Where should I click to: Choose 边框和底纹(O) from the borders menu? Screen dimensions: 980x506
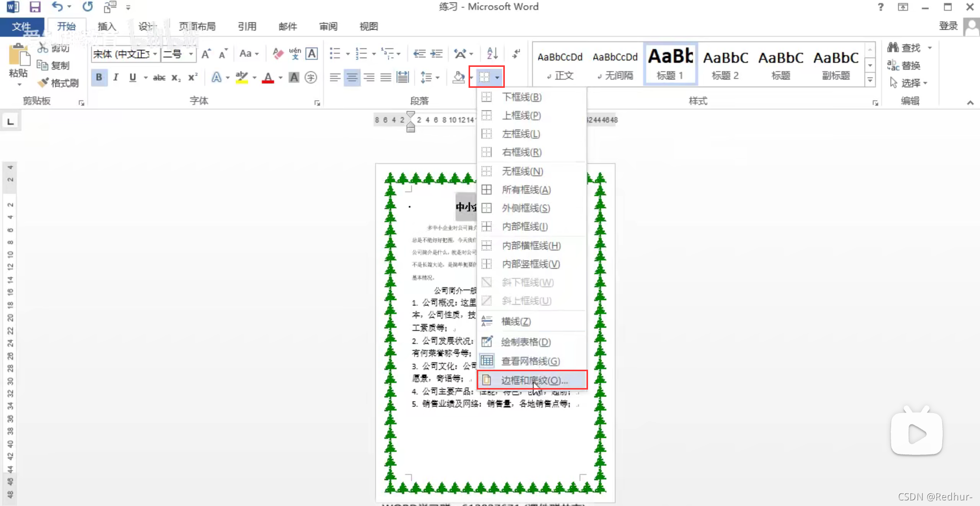pyautogui.click(x=531, y=380)
